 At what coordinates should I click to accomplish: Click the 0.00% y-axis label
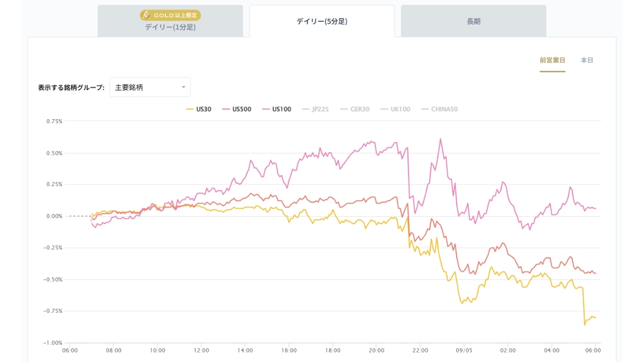[54, 216]
